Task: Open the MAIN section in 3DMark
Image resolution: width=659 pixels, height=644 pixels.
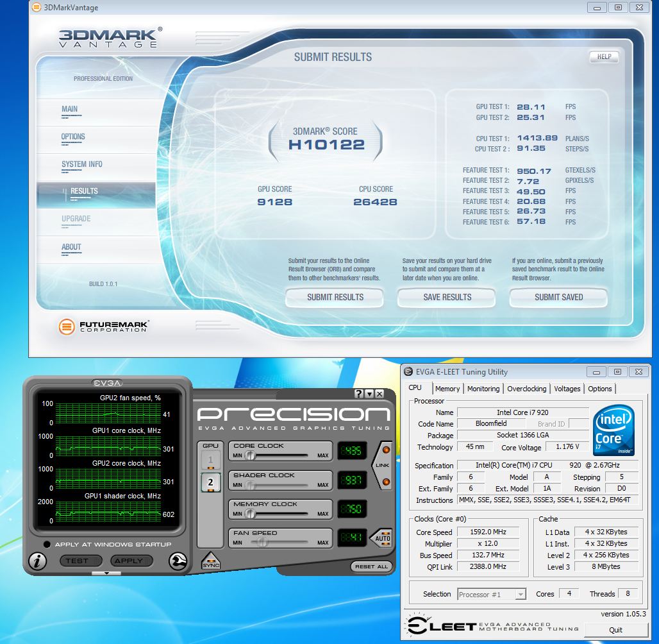Action: 96,112
